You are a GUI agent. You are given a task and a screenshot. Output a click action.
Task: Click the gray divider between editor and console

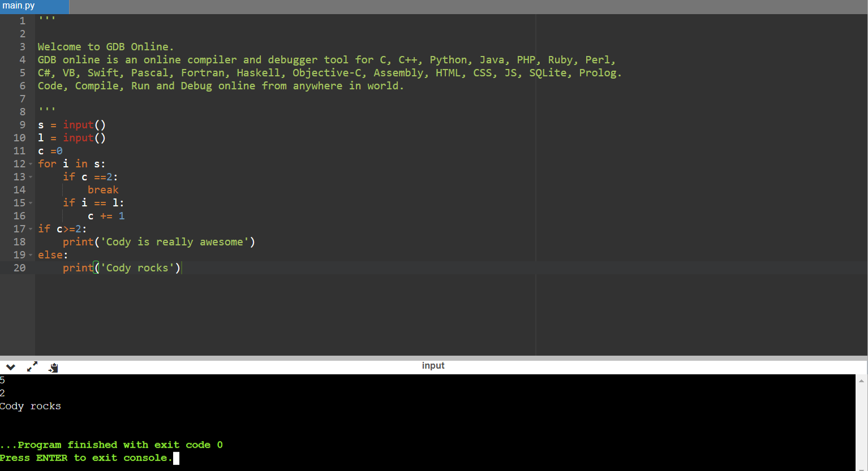tap(433, 358)
